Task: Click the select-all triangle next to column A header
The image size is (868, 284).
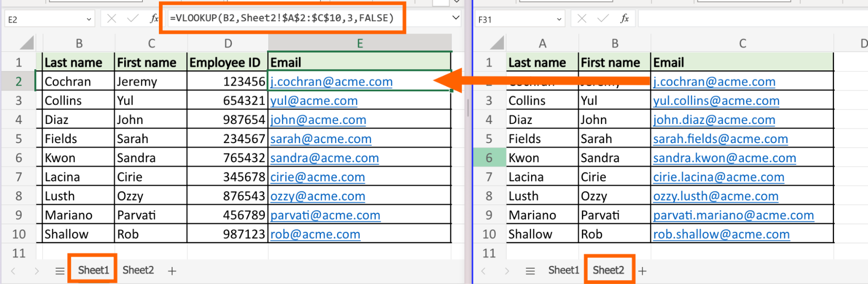Action: coord(496,43)
